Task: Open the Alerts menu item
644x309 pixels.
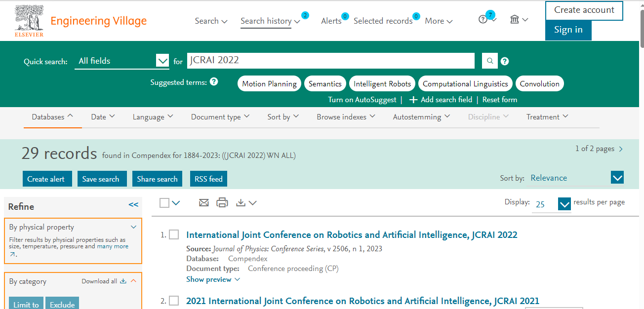Action: pyautogui.click(x=331, y=21)
